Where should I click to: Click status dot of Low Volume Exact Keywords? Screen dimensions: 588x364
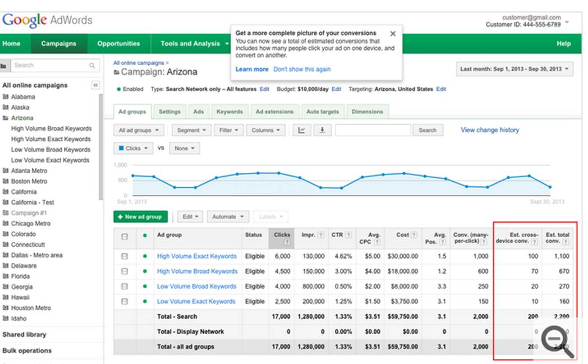145,301
